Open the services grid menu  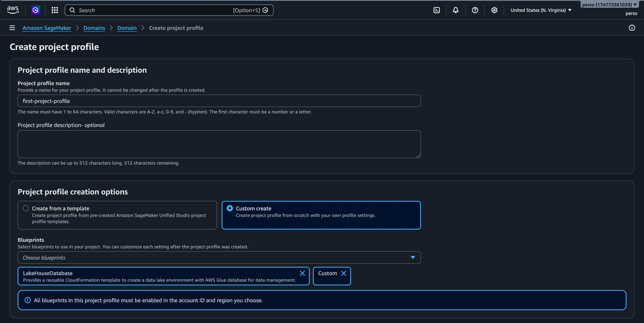pos(55,10)
